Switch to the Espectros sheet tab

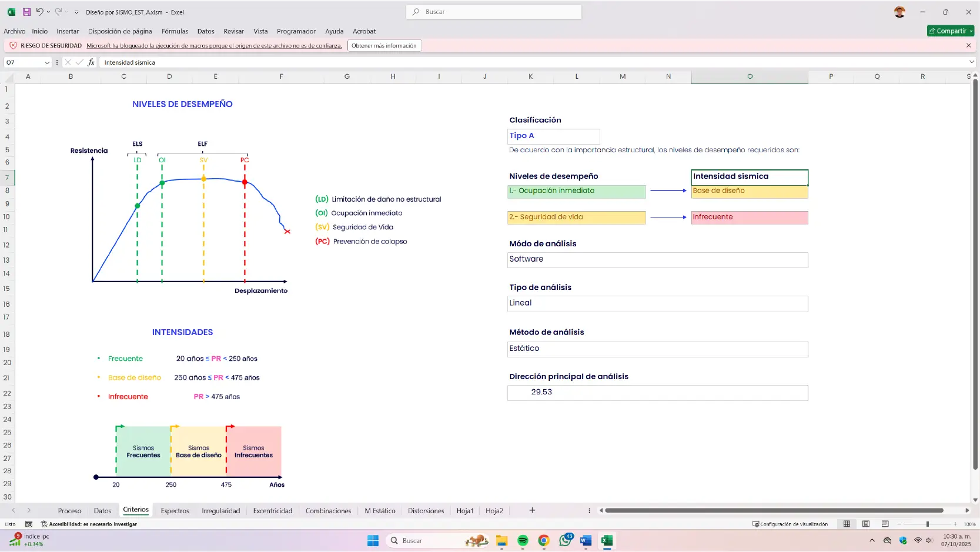click(175, 511)
